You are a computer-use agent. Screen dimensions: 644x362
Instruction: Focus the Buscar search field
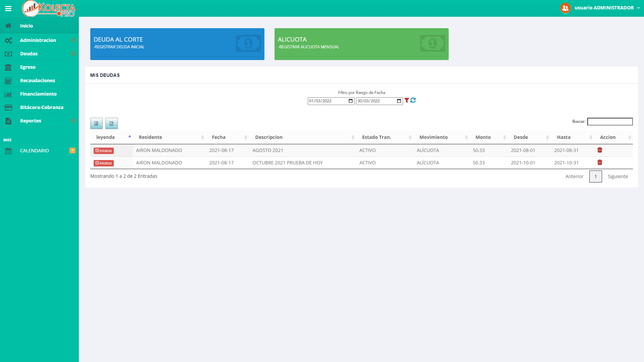click(x=610, y=121)
